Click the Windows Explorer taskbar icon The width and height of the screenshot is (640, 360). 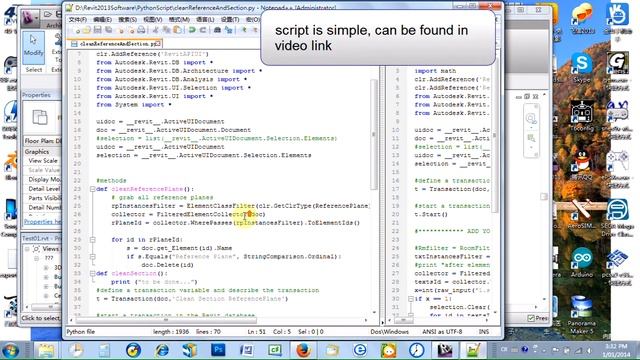coord(46,350)
